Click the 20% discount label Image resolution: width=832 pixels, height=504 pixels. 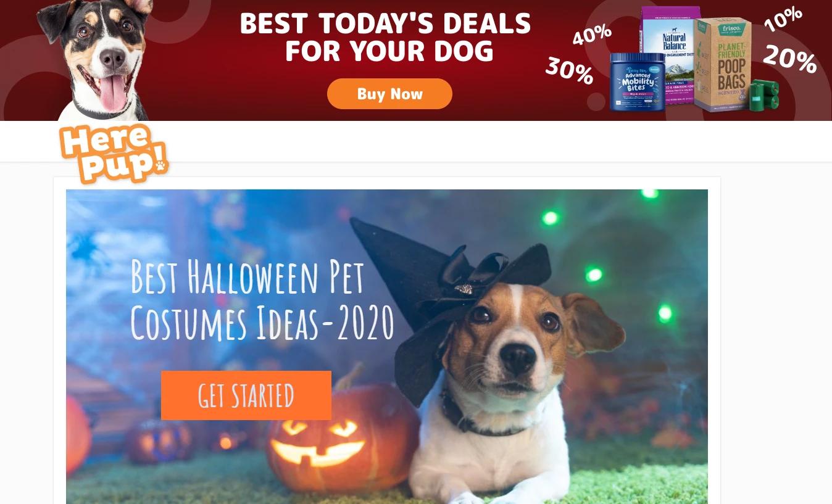[790, 59]
